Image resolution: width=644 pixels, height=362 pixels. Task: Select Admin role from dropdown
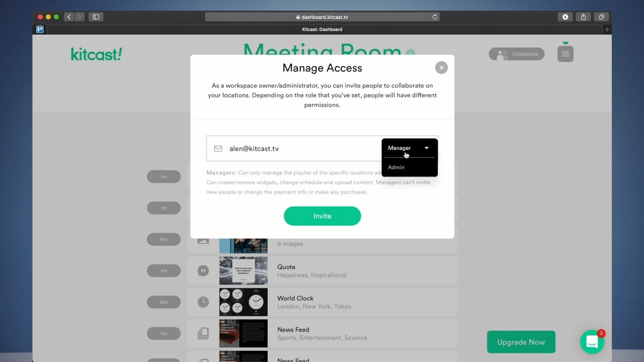[x=396, y=167]
